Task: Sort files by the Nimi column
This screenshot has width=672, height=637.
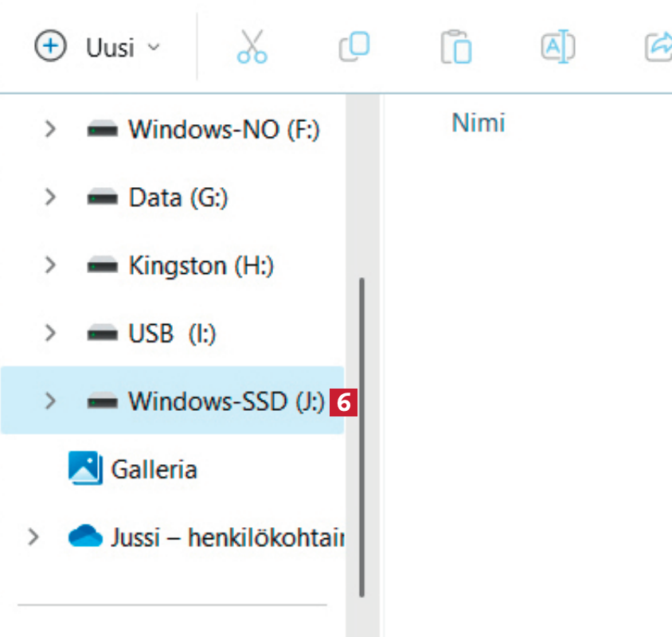Action: click(478, 123)
